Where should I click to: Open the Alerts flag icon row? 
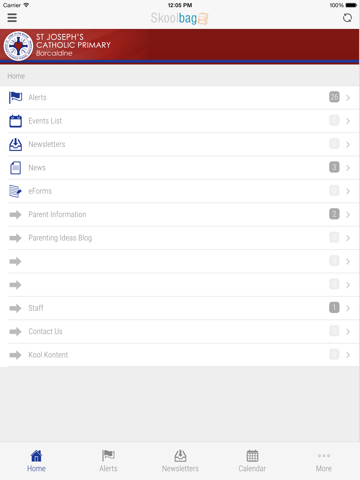[x=15, y=97]
